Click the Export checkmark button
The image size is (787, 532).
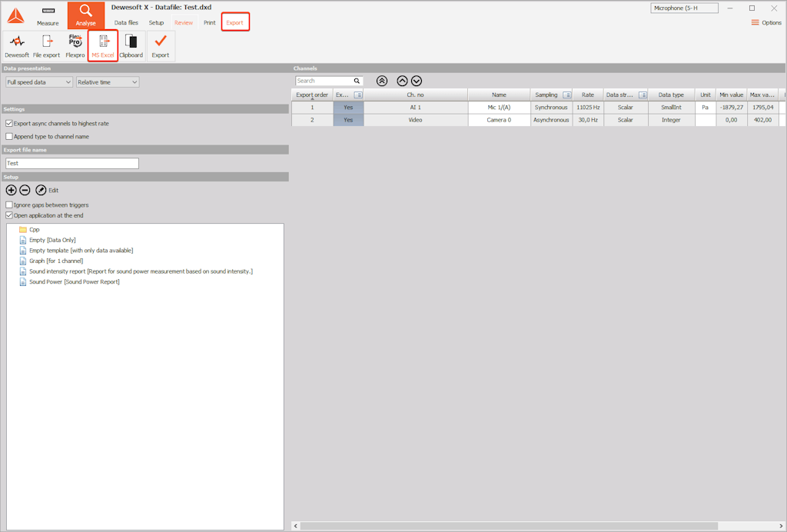coord(161,46)
